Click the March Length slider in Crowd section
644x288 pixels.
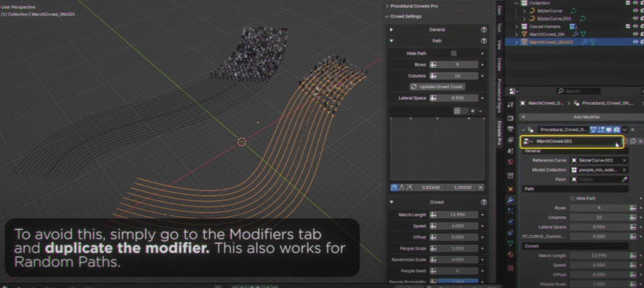click(452, 215)
